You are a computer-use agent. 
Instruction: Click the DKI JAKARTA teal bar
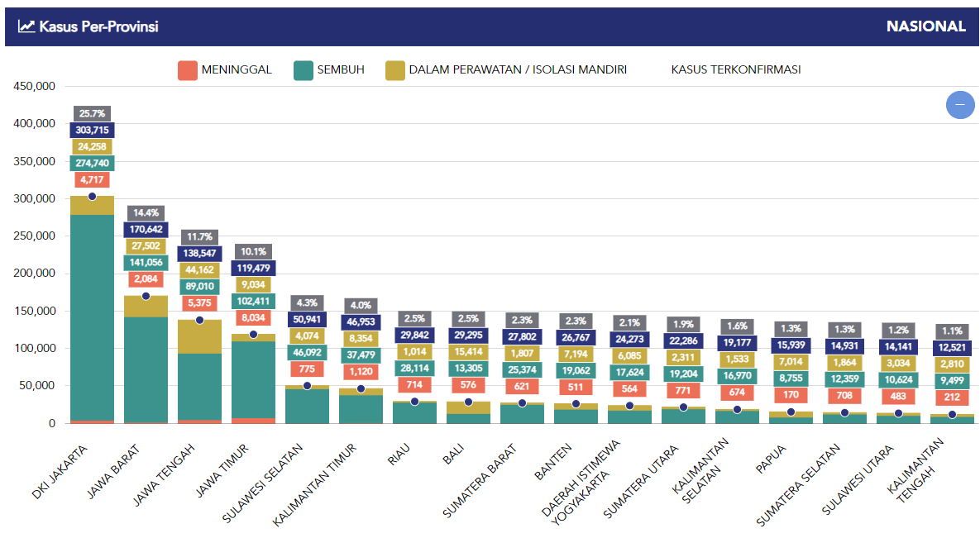[93, 317]
